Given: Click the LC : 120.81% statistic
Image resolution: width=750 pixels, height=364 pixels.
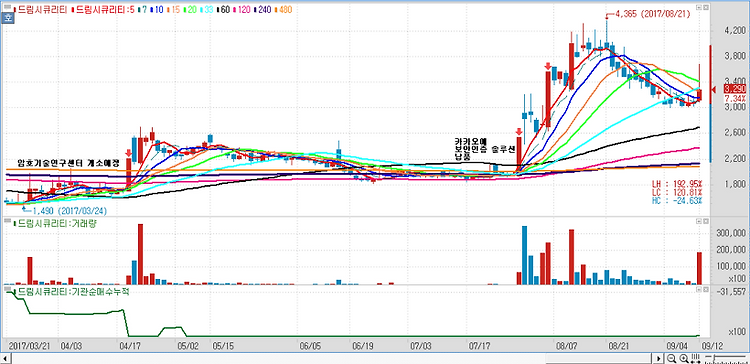Looking at the screenshot, I should [677, 192].
